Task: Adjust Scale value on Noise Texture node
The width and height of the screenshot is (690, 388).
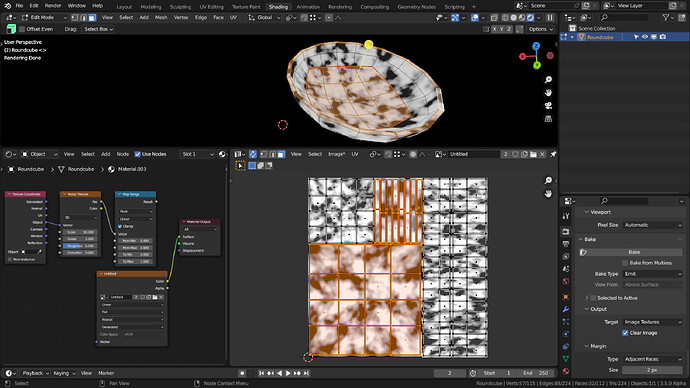Action: tap(80, 232)
